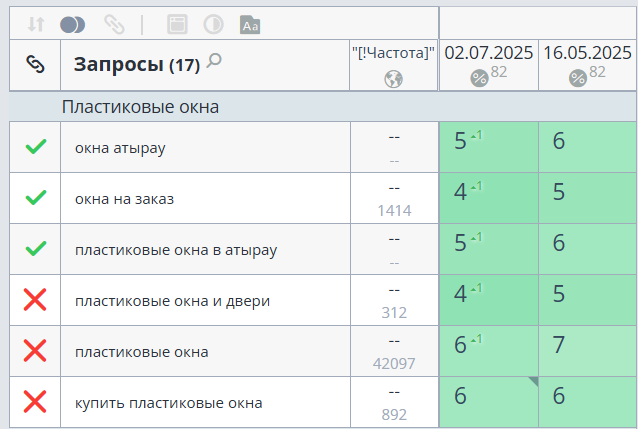Click the frequency cell for окна атырау

[394, 147]
